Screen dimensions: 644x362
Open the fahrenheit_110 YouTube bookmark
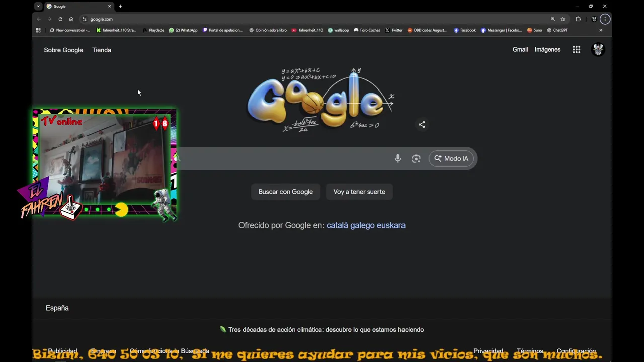tap(307, 30)
